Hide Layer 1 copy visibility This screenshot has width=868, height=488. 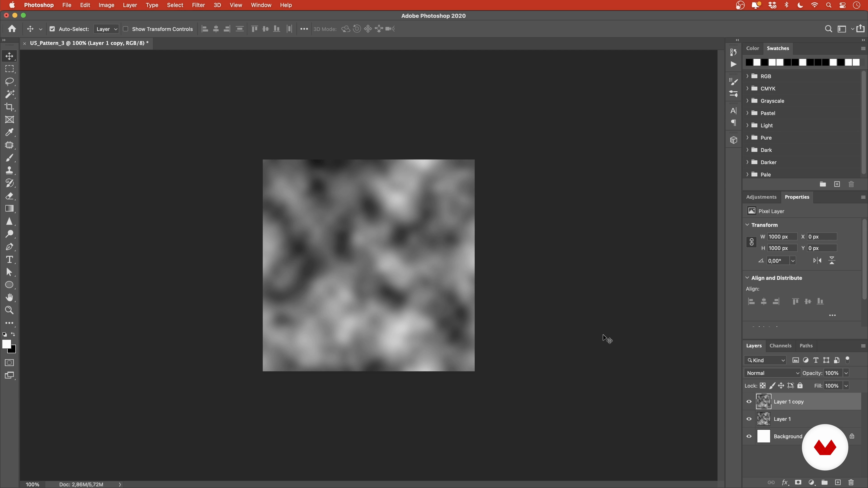point(749,401)
